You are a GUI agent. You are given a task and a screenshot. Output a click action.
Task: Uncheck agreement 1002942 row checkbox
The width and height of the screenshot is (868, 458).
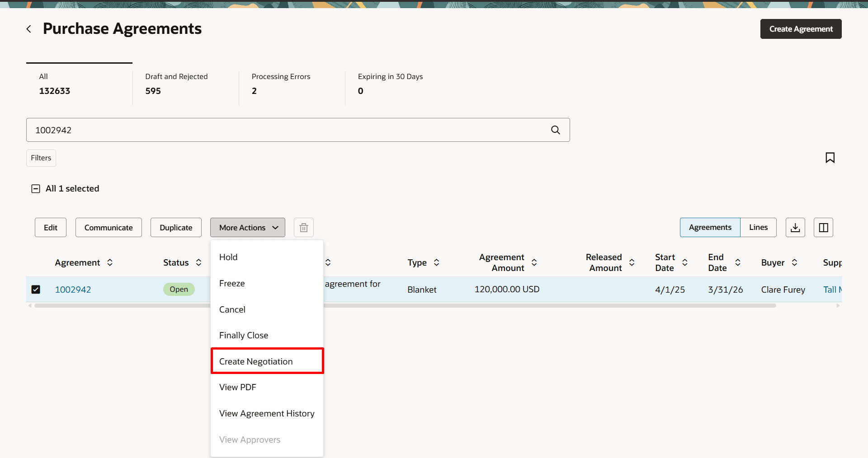point(36,289)
